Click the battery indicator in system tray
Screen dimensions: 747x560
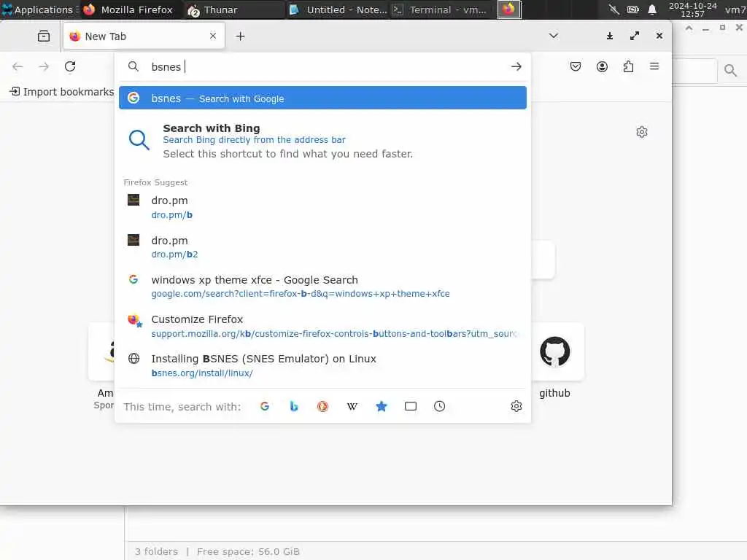pos(632,9)
